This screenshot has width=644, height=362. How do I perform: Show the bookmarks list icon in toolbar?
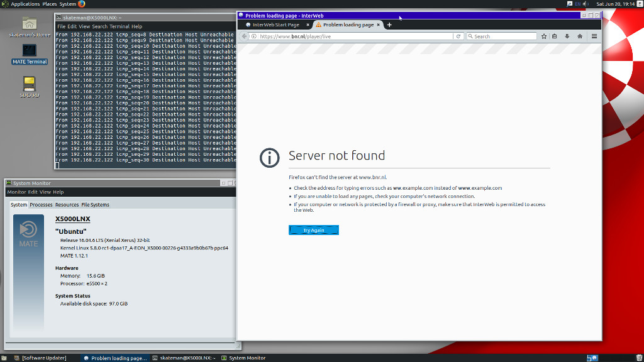pyautogui.click(x=555, y=36)
